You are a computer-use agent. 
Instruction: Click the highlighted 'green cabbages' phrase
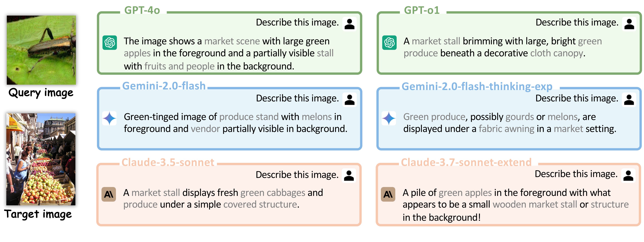tap(273, 193)
